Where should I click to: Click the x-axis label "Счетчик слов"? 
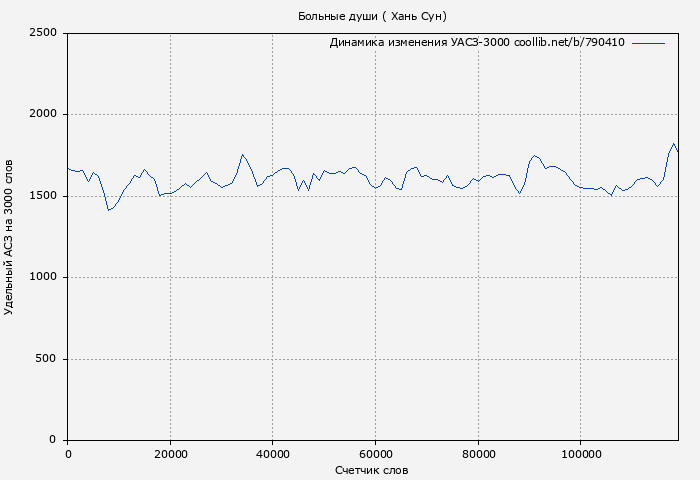tap(372, 470)
